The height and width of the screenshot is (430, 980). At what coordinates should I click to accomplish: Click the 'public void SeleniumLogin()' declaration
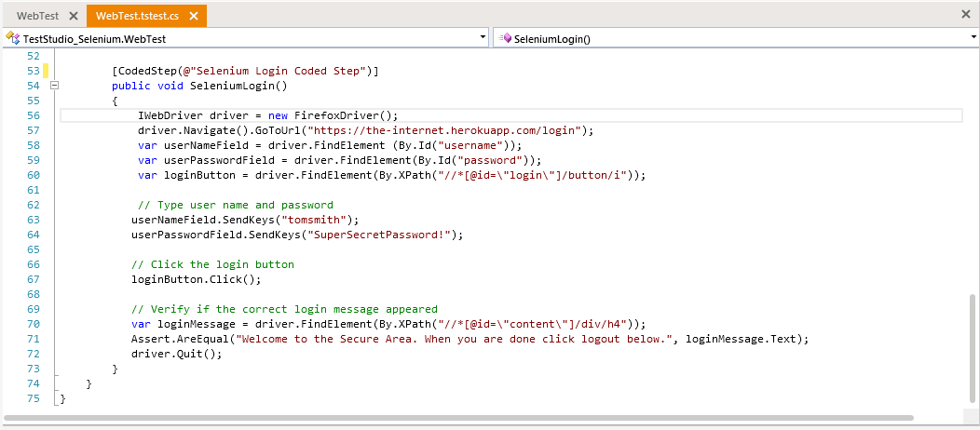pyautogui.click(x=199, y=86)
